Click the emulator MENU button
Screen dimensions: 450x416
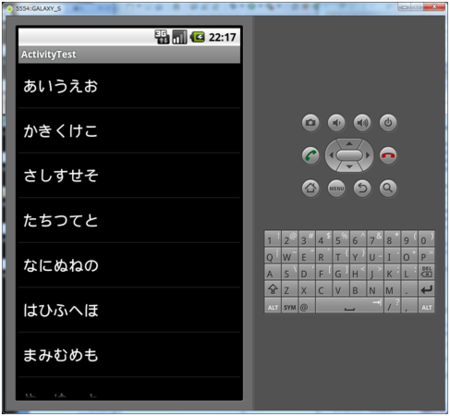point(336,188)
